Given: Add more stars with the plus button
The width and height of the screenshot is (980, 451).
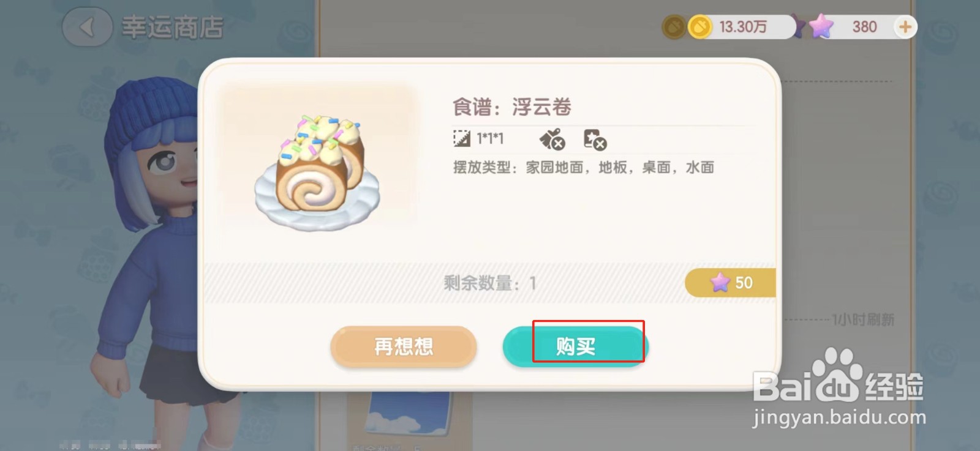Looking at the screenshot, I should [x=905, y=27].
